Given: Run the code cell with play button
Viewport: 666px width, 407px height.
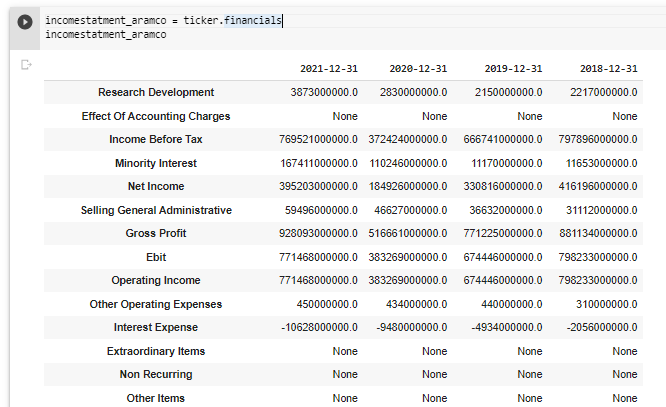Looking at the screenshot, I should [x=25, y=22].
